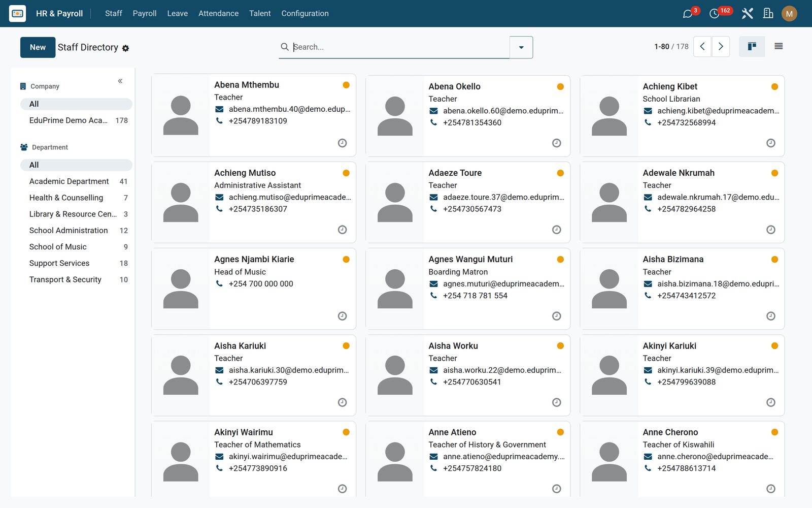The image size is (812, 508).
Task: Filter by Library & Resource Centre
Action: point(76,214)
